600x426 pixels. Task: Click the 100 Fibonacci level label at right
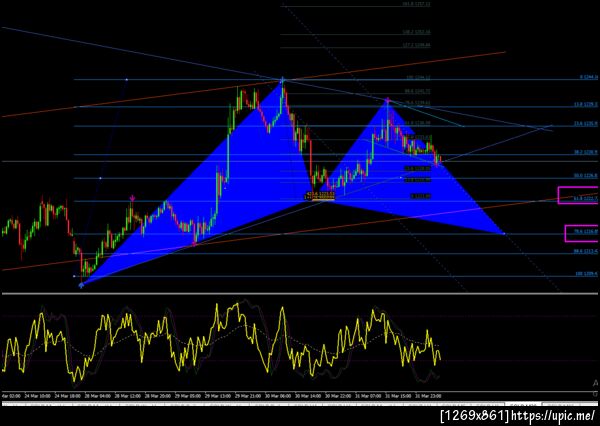point(586,274)
